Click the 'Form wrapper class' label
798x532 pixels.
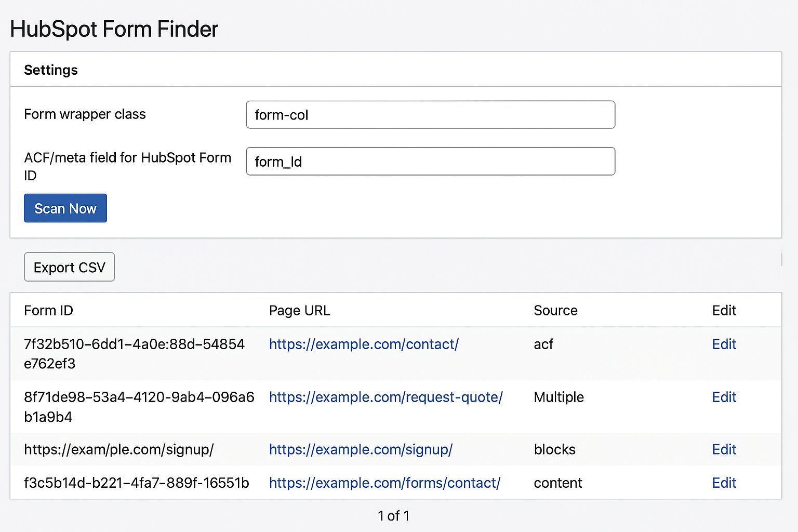85,114
